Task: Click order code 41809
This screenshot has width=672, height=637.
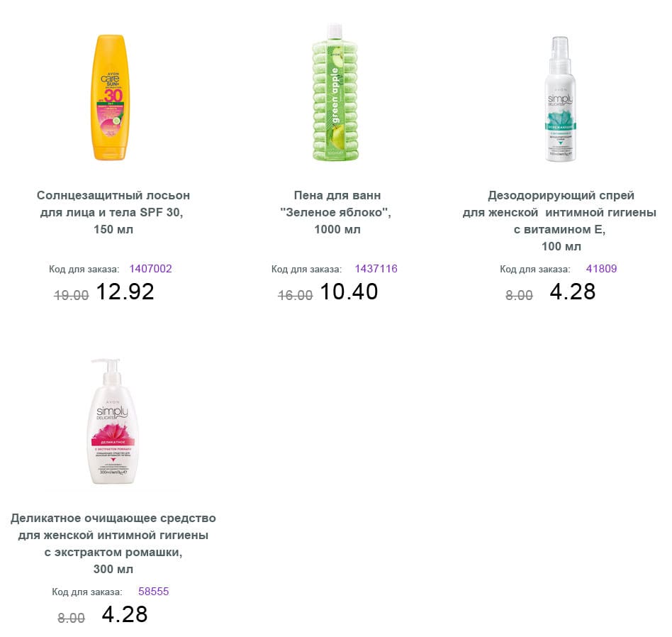Action: click(x=601, y=269)
